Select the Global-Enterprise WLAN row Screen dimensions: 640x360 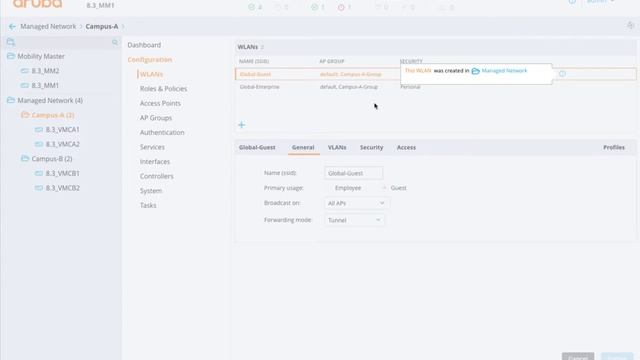tap(436, 87)
